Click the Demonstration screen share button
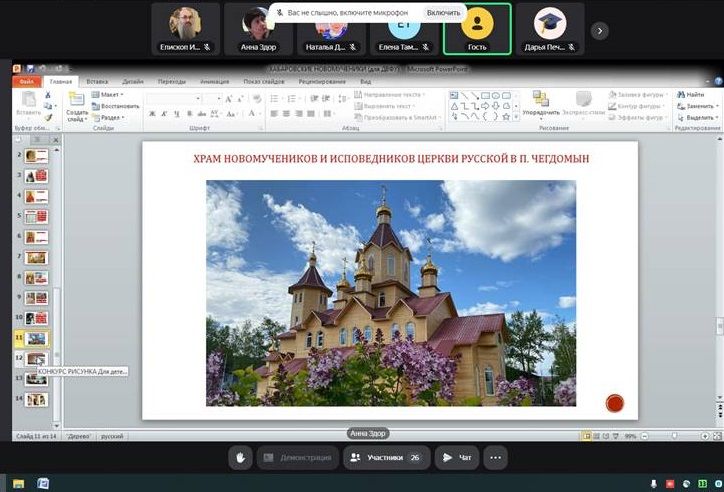 (x=297, y=457)
